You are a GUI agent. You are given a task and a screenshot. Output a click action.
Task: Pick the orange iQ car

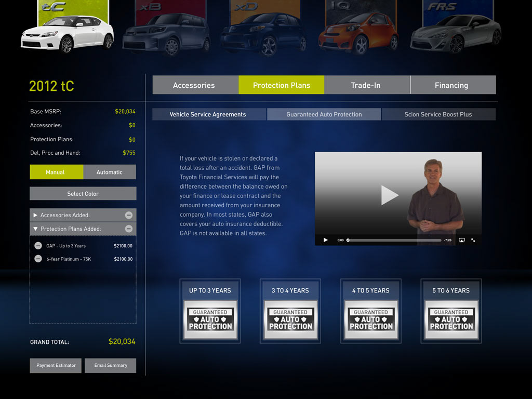358,33
